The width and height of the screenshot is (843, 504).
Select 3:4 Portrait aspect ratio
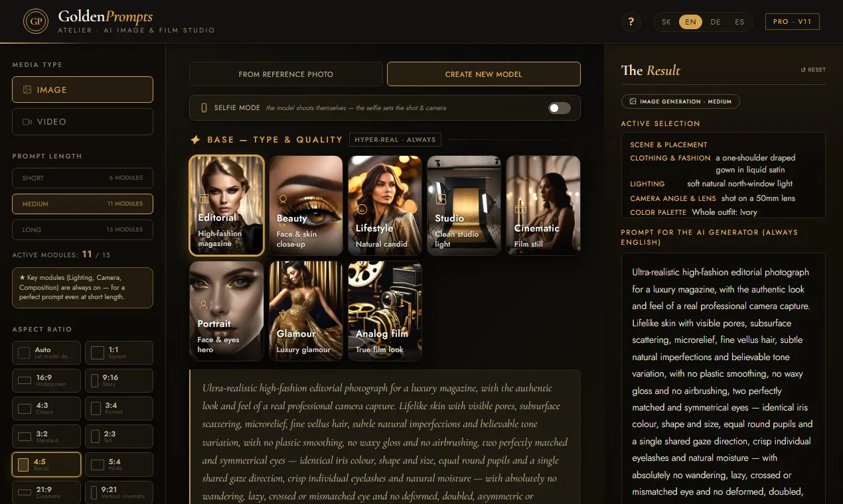tap(119, 409)
